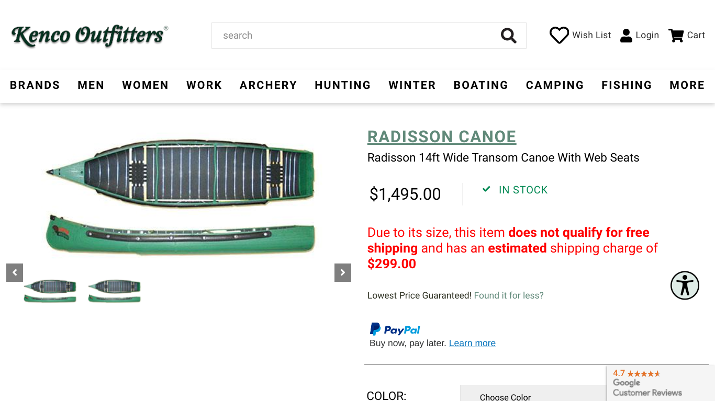Click the 'Found it for less?' link
This screenshot has width=715, height=401.
(509, 296)
